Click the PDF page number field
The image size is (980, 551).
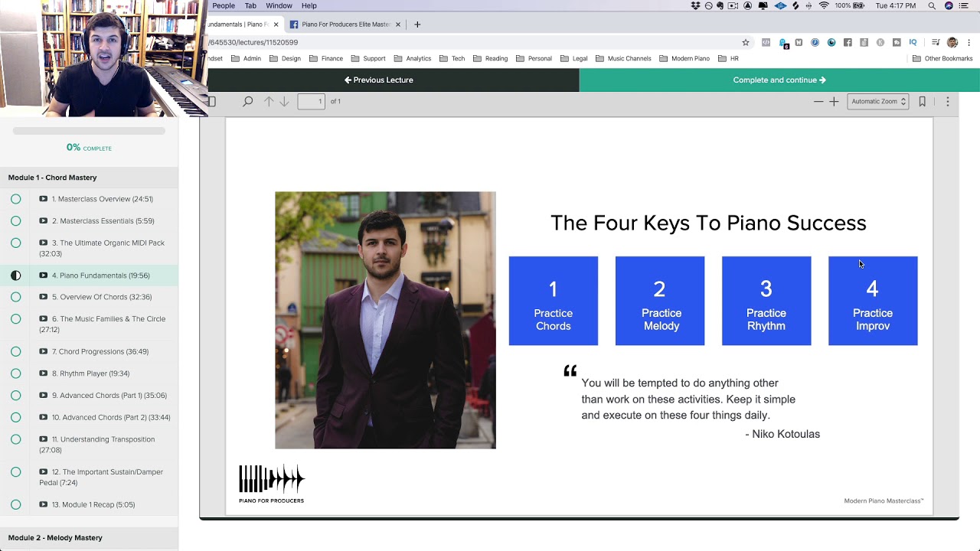click(x=311, y=101)
